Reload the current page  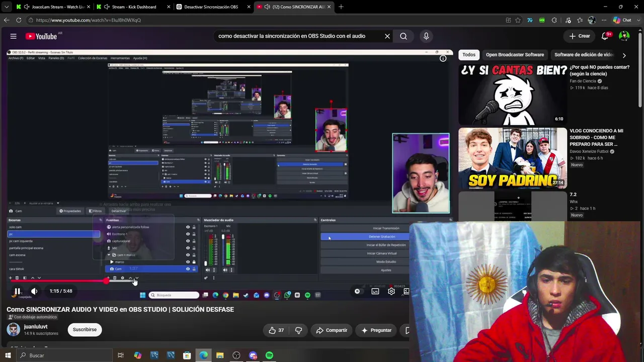pyautogui.click(x=19, y=20)
